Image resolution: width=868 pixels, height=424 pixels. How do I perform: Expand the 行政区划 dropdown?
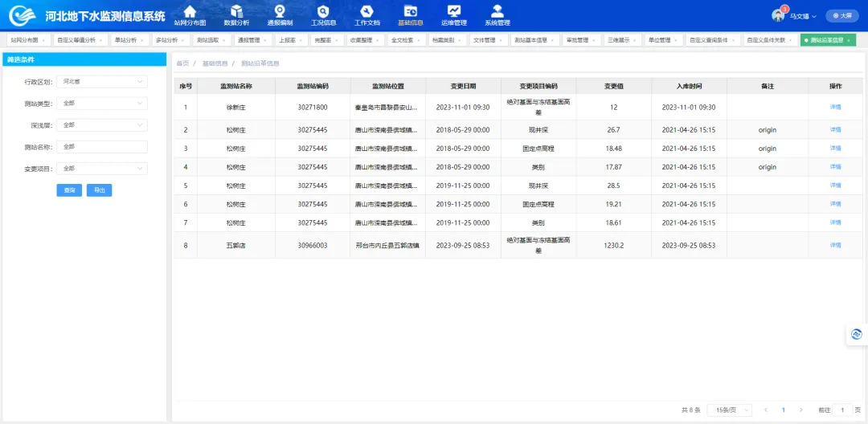coord(101,81)
